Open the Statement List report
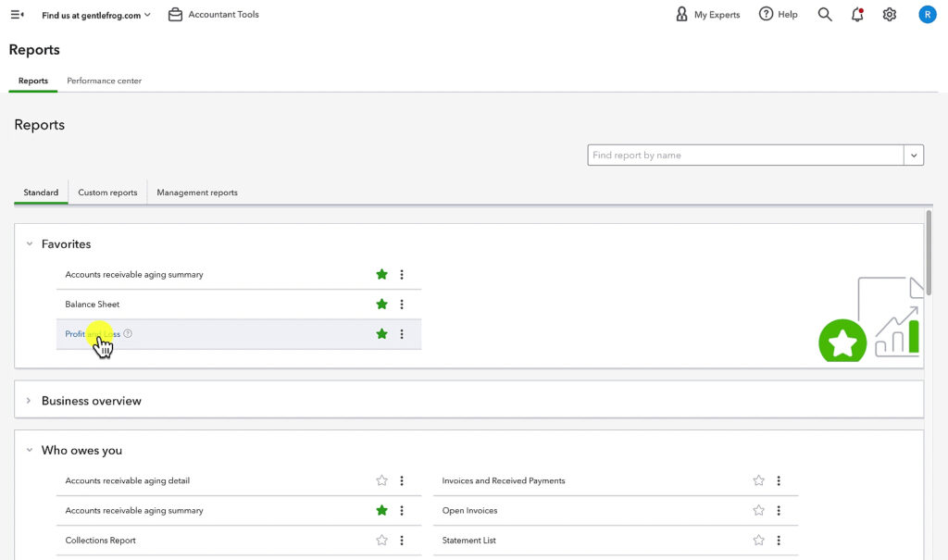This screenshot has width=948, height=560. click(x=469, y=541)
